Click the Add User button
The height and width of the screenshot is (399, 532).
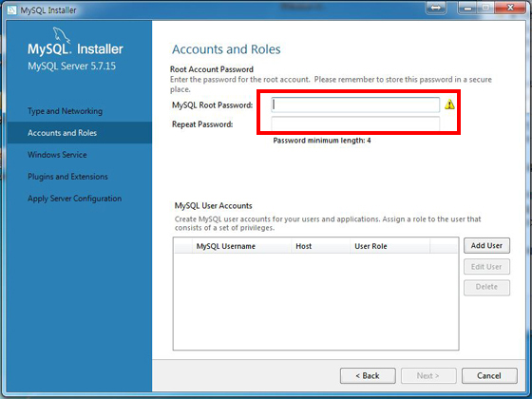click(x=486, y=246)
